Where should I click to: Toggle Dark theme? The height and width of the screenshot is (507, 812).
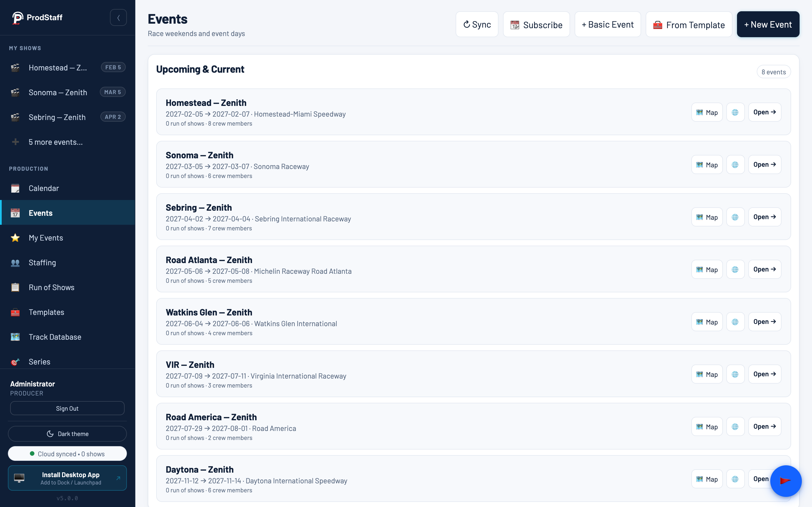(x=67, y=433)
